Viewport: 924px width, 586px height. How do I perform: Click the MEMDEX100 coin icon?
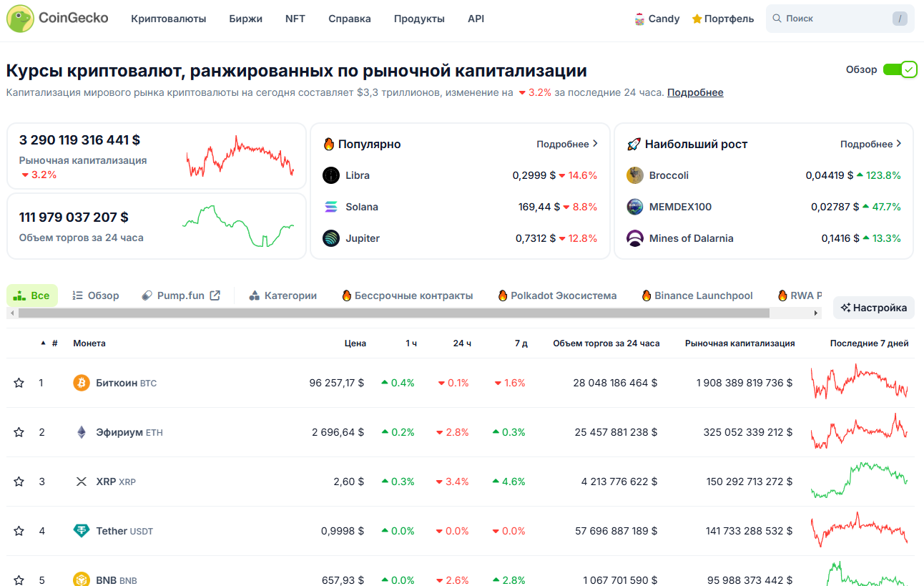pos(635,207)
